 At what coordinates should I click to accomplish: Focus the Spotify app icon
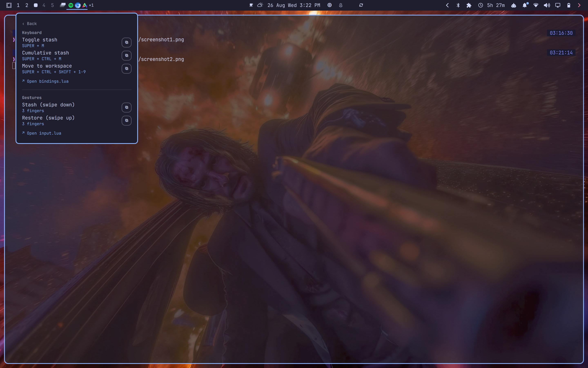[71, 5]
